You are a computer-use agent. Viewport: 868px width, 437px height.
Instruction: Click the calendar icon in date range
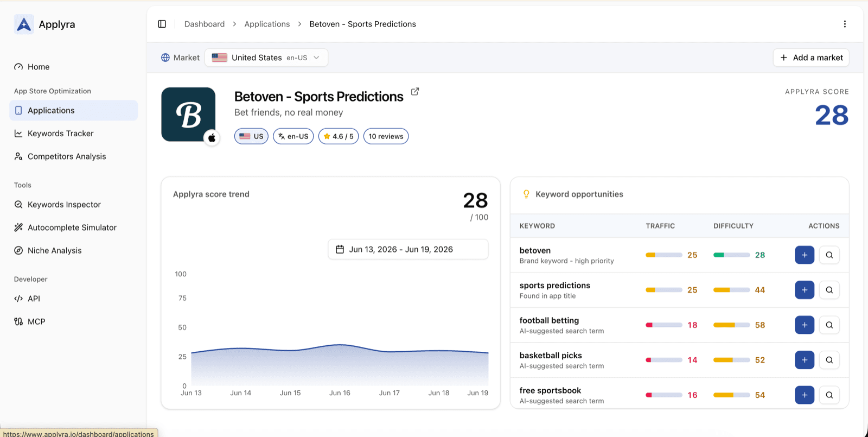click(340, 249)
